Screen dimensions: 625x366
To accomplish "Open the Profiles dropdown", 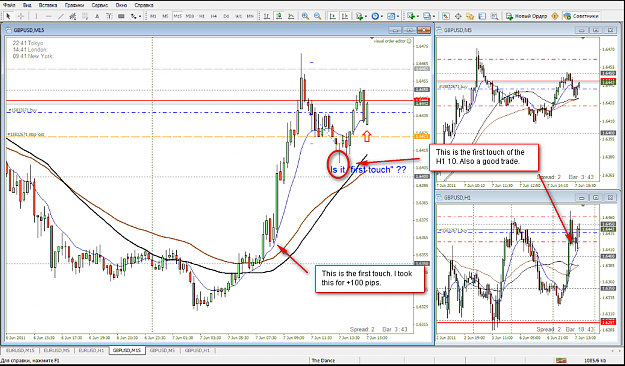I will [x=428, y=16].
